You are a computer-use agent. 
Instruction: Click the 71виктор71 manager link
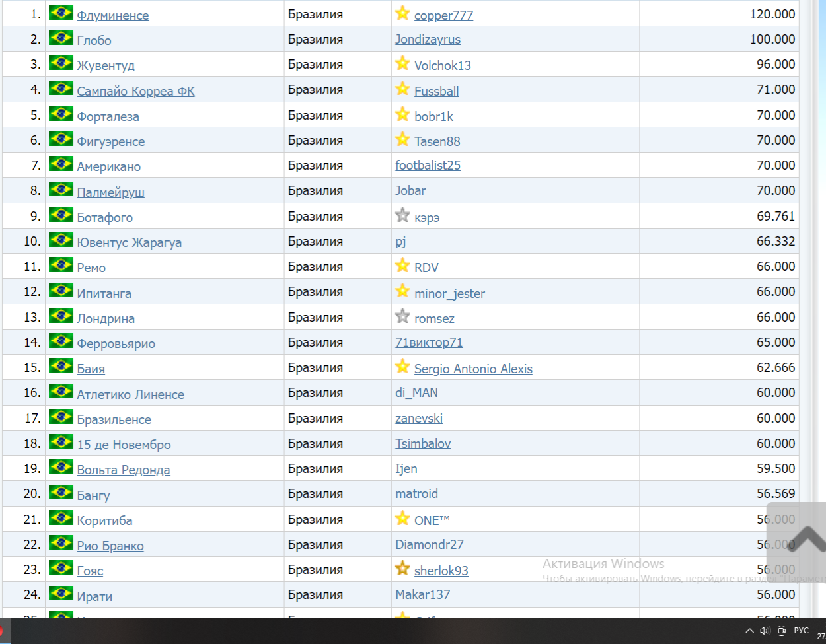tap(429, 343)
